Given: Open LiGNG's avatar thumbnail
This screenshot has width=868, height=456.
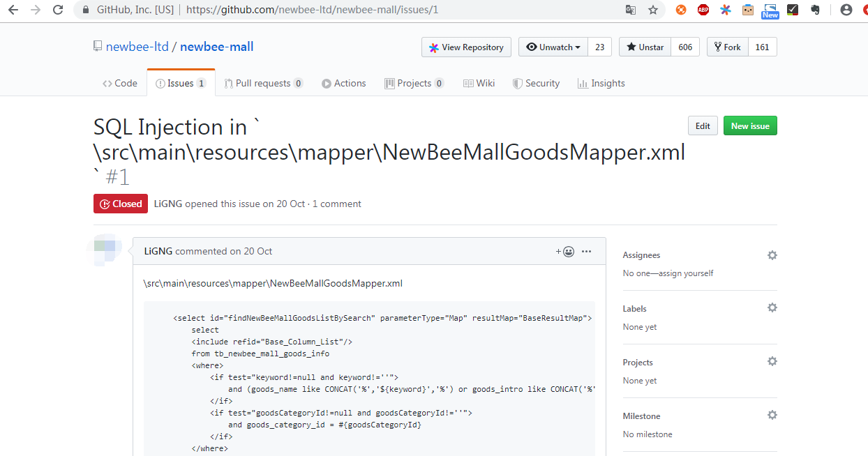Looking at the screenshot, I should [107, 251].
